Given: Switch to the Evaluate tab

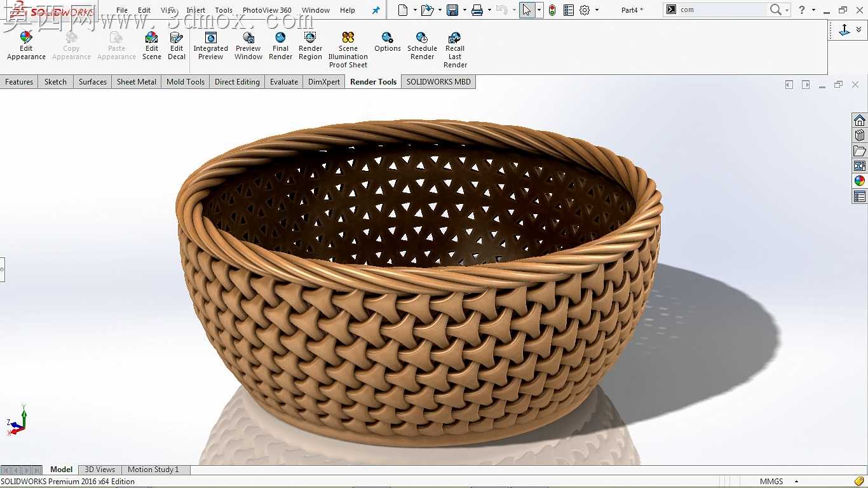Looking at the screenshot, I should 284,82.
